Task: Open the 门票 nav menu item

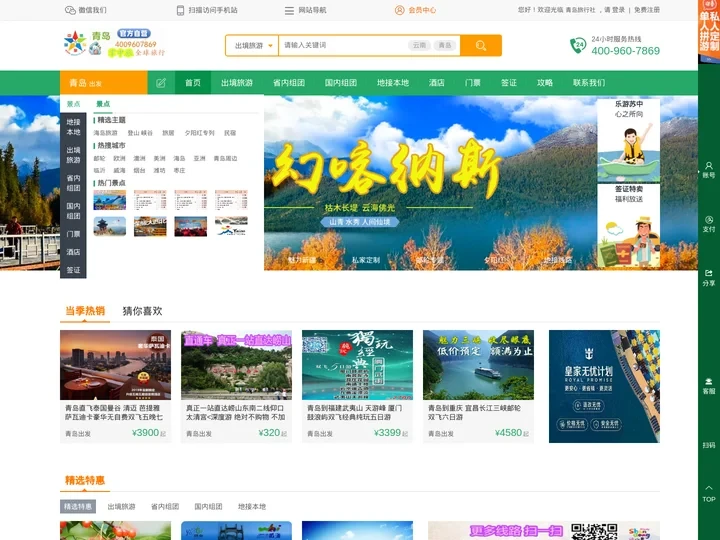Action: pos(472,83)
